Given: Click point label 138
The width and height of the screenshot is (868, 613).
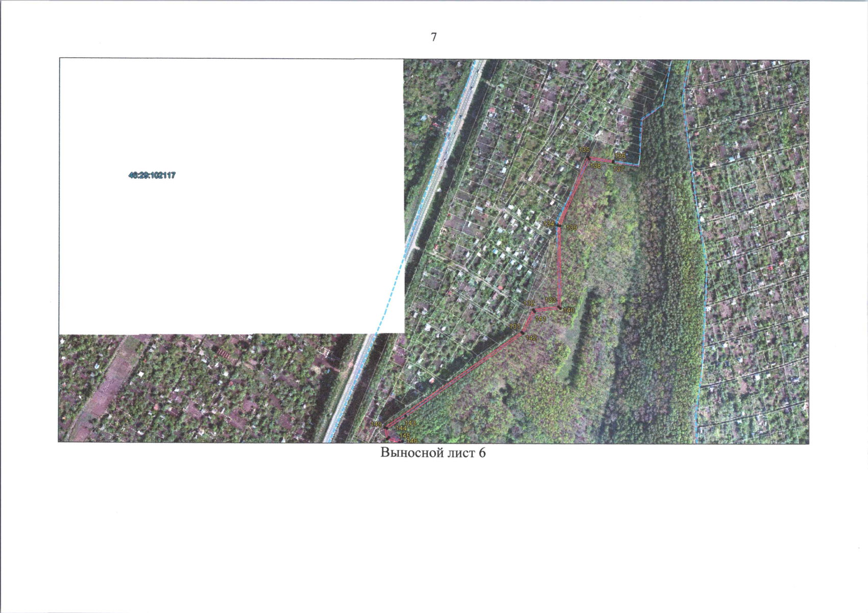Looking at the screenshot, I should click(x=595, y=166).
